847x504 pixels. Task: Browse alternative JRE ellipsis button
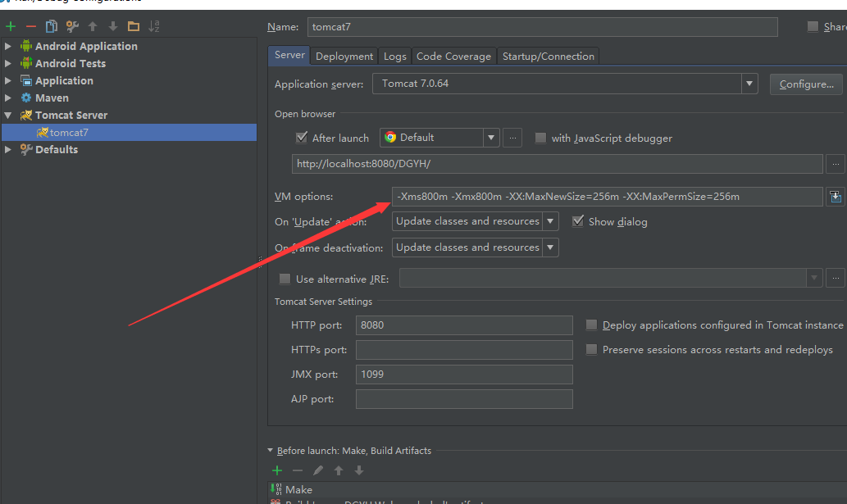[836, 279]
